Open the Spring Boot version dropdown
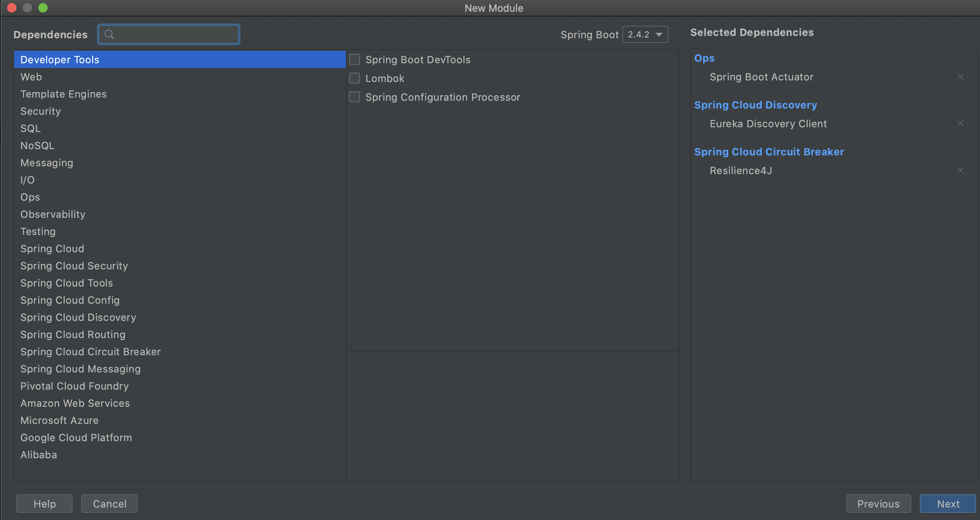The image size is (980, 520). [x=645, y=35]
